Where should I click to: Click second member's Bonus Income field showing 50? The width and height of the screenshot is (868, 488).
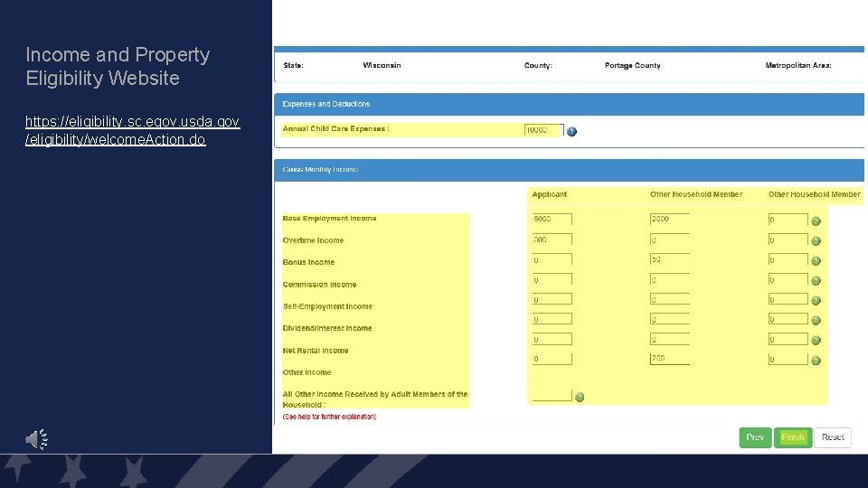pos(670,259)
